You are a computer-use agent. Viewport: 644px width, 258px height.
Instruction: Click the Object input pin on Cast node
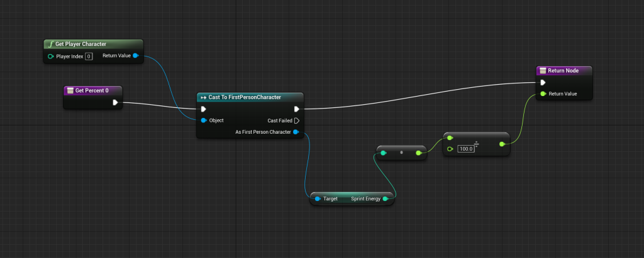(203, 121)
